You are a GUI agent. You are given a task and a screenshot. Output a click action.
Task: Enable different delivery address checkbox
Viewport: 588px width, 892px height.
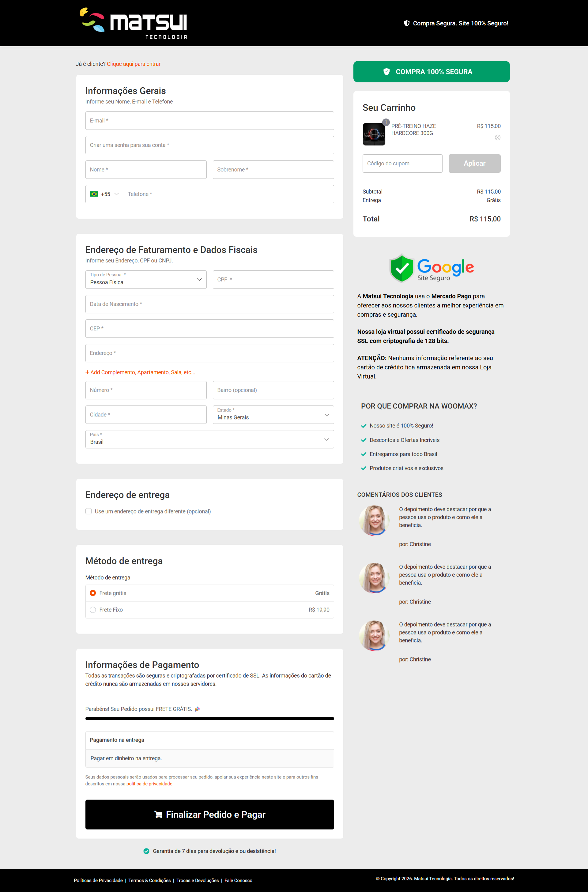(x=89, y=511)
